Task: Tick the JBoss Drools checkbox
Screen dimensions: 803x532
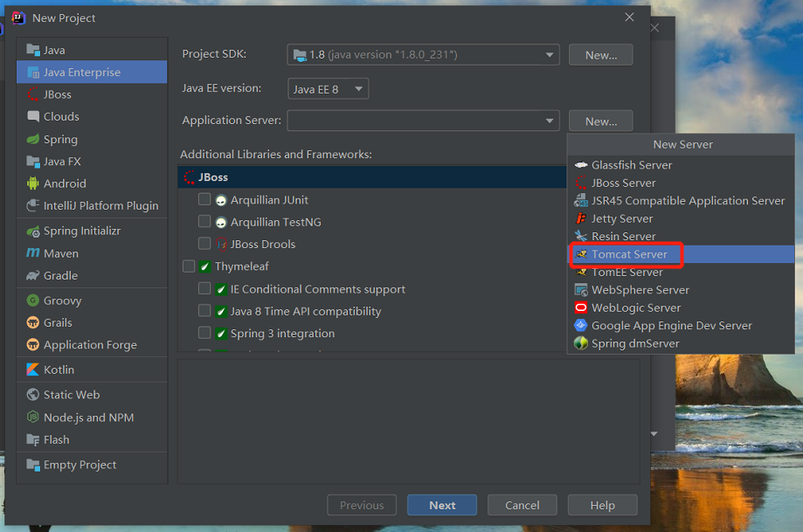Action: click(204, 243)
